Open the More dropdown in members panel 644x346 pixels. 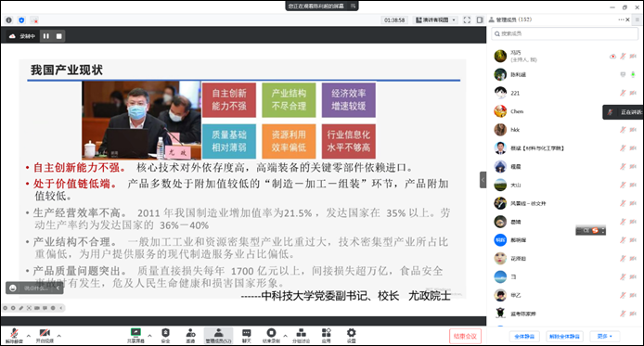(605, 337)
